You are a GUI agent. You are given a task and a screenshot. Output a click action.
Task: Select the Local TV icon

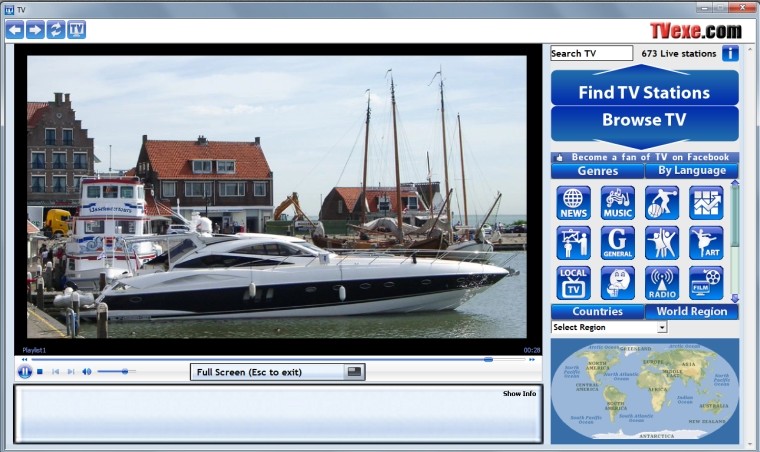573,282
